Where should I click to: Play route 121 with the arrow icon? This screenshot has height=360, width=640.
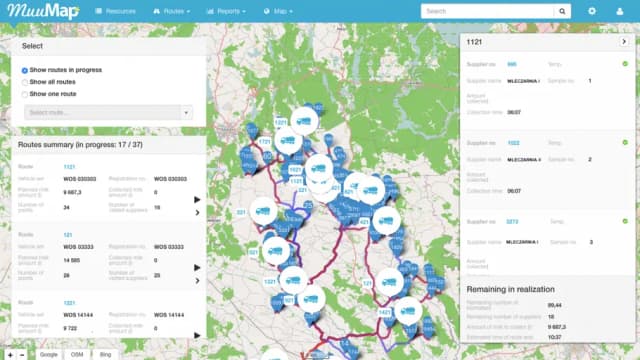pyautogui.click(x=197, y=268)
